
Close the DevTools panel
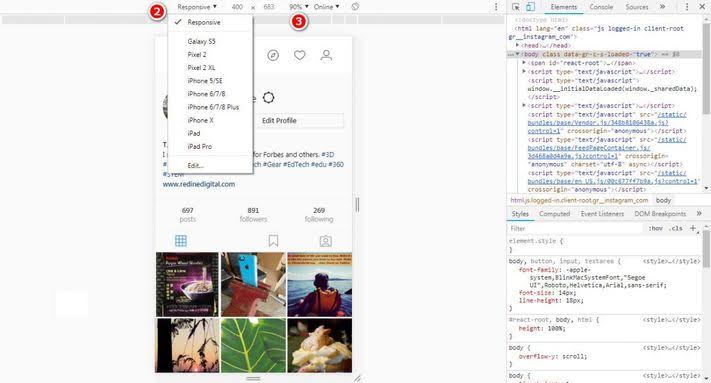pos(701,7)
